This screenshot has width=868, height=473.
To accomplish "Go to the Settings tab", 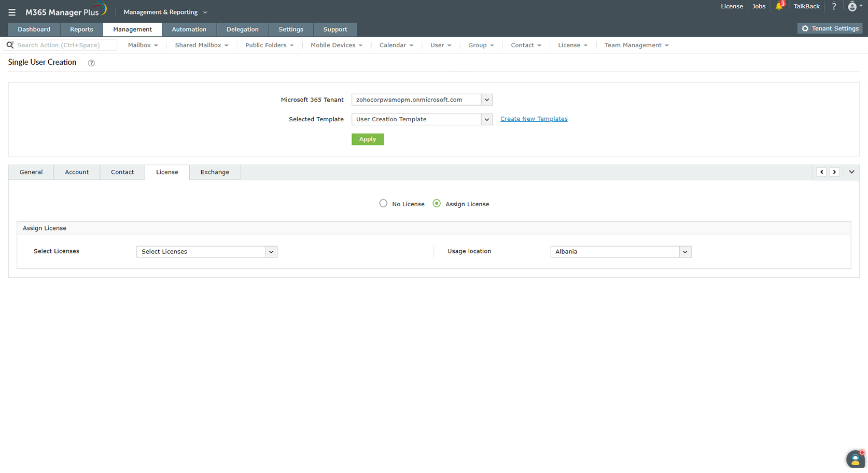I will 291,30.
